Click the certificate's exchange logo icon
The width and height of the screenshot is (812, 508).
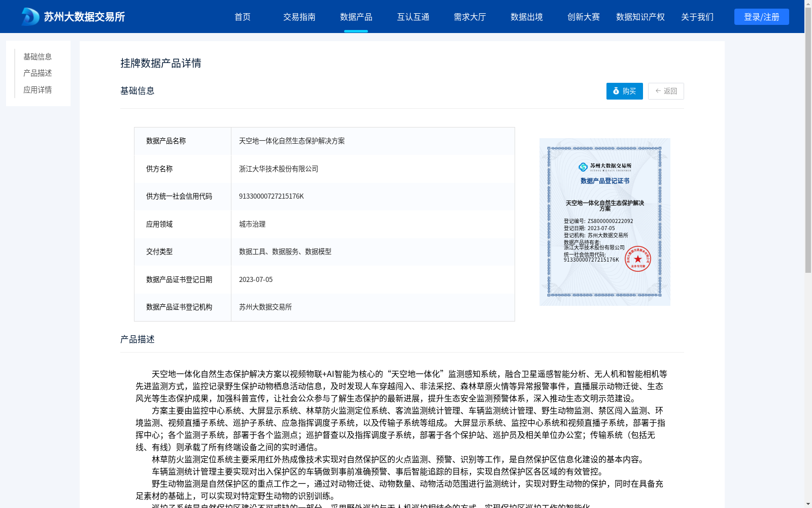tap(583, 167)
